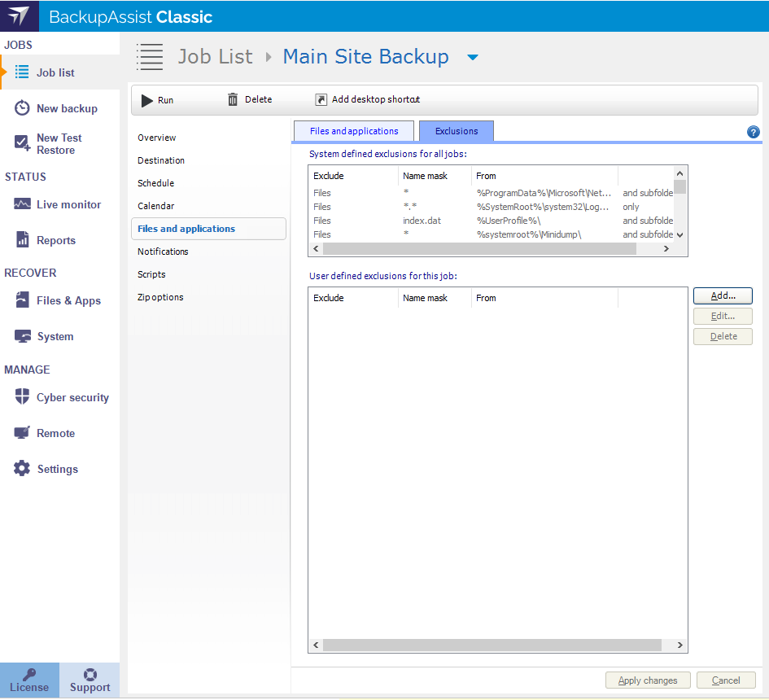The height and width of the screenshot is (700, 769).
Task: Click the Cancel button
Action: click(726, 680)
